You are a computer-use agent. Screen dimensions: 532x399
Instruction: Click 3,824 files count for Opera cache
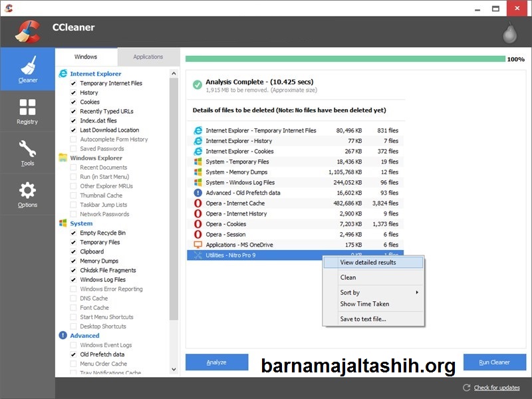pyautogui.click(x=385, y=203)
